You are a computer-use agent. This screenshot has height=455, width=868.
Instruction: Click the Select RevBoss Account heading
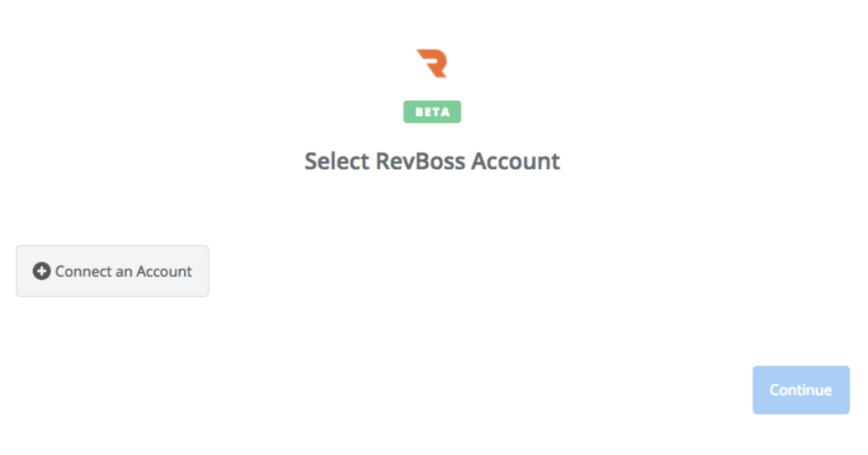pyautogui.click(x=432, y=161)
